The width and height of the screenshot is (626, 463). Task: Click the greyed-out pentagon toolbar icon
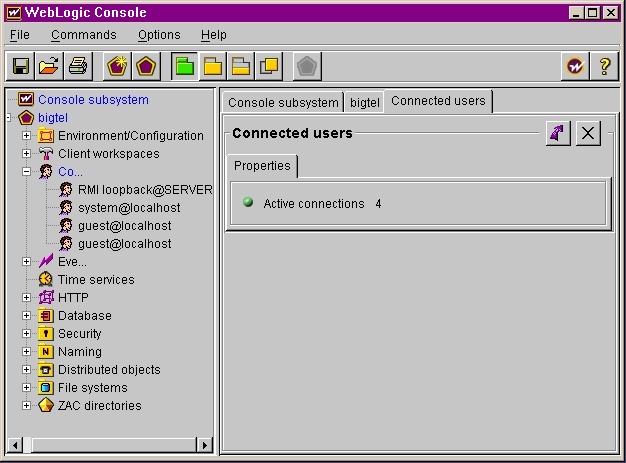(x=307, y=66)
